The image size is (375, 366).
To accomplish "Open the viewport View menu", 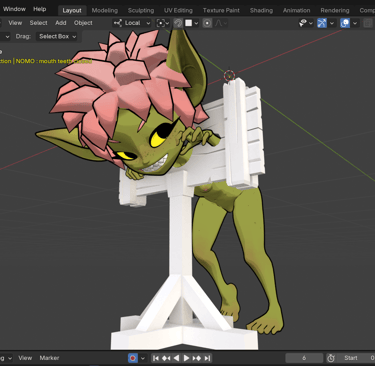I will click(x=15, y=23).
